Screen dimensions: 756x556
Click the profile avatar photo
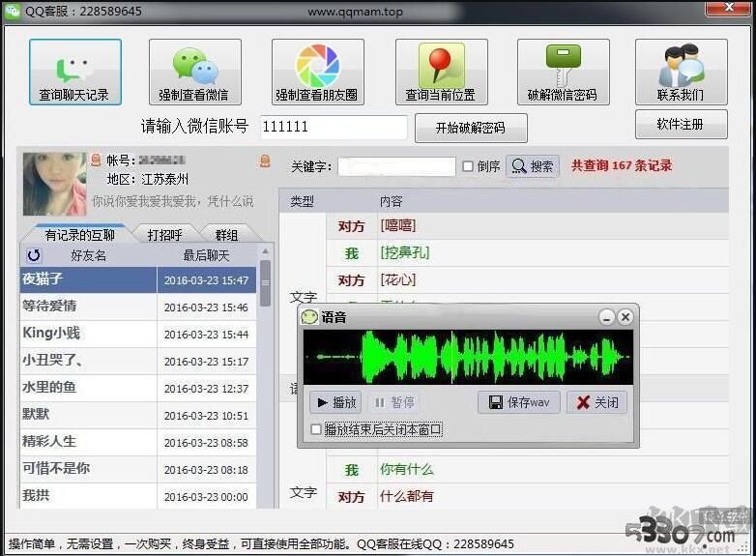pos(54,184)
